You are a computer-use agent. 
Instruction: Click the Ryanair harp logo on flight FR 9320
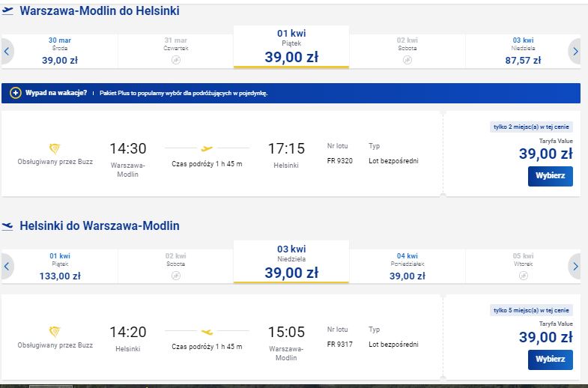click(55, 149)
